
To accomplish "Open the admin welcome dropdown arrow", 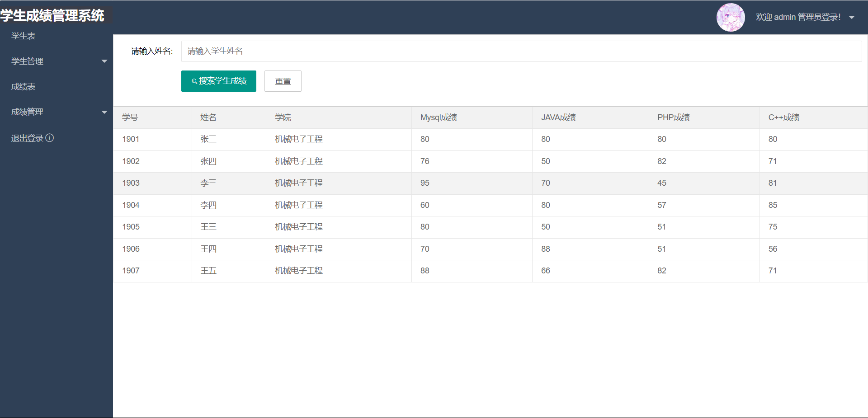I will pos(852,18).
